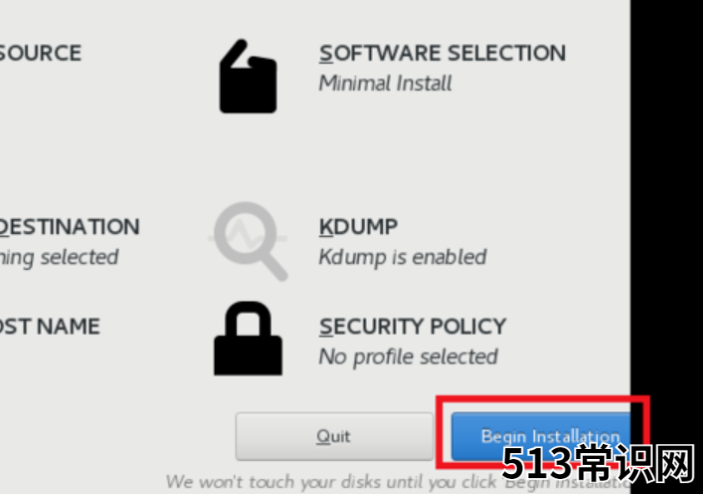
Task: Open the HOST NAME settings item
Action: tap(50, 326)
